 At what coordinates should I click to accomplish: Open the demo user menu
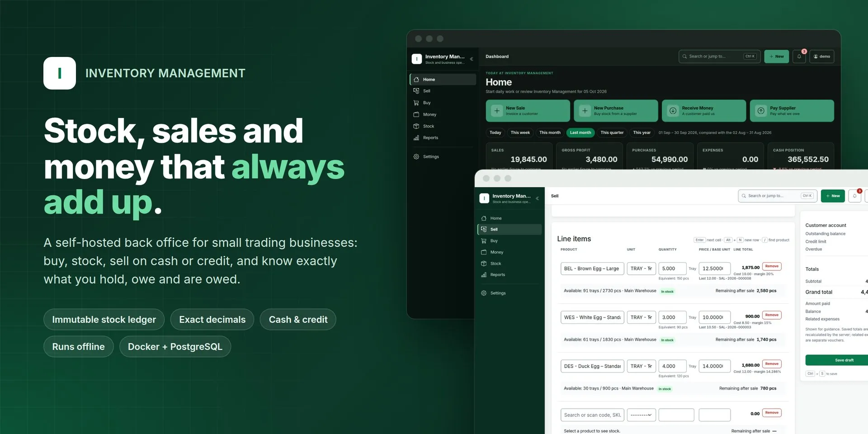[822, 57]
